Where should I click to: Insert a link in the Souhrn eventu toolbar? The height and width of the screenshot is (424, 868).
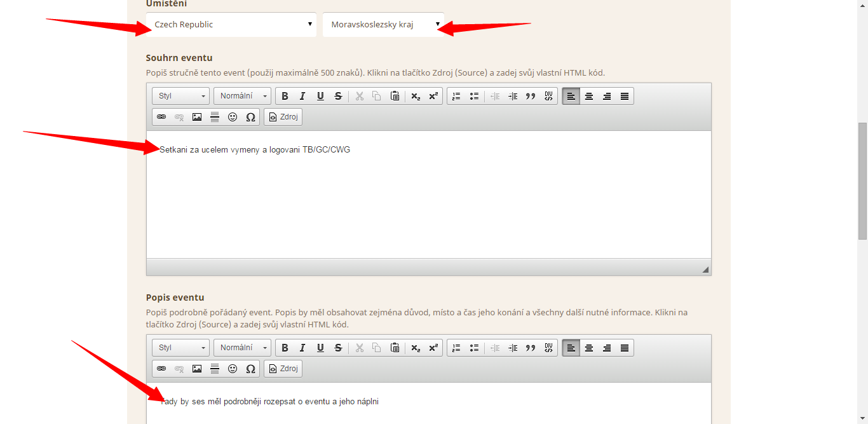click(x=161, y=118)
